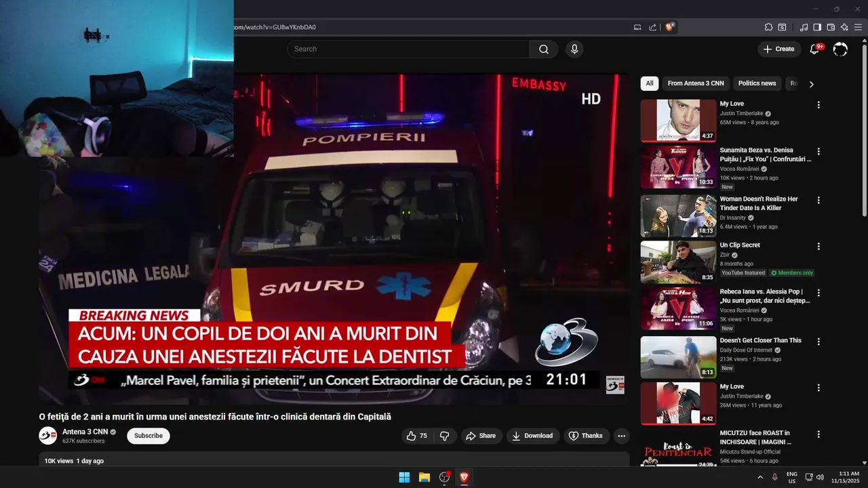Open Sunamita Beza vs. Denisa 10:33 thumbnail

678,167
